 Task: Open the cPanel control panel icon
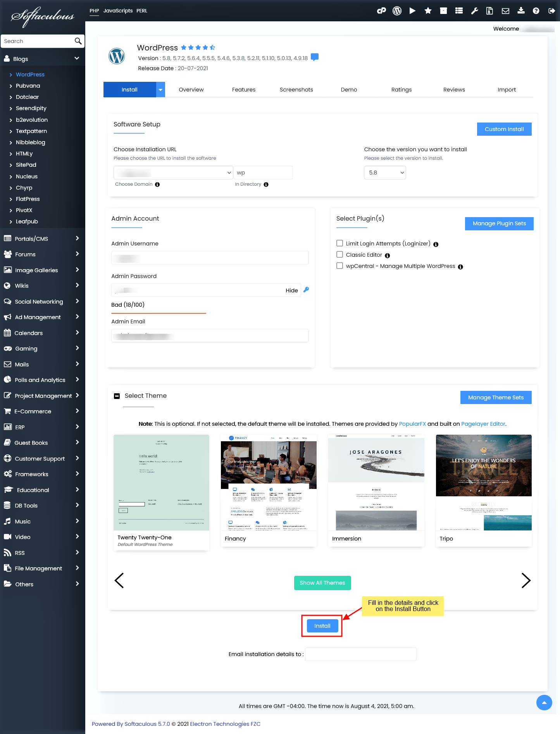pyautogui.click(x=381, y=11)
